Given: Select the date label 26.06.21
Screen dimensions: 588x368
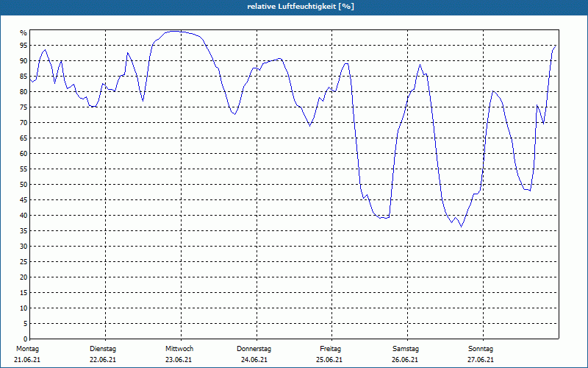Looking at the screenshot, I should tap(405, 360).
